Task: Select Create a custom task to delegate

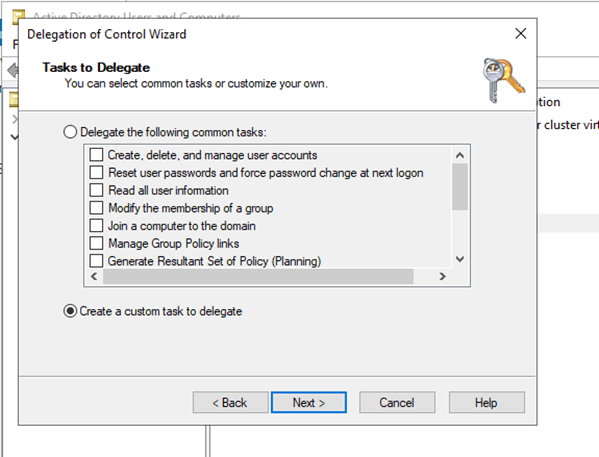Action: 70,311
